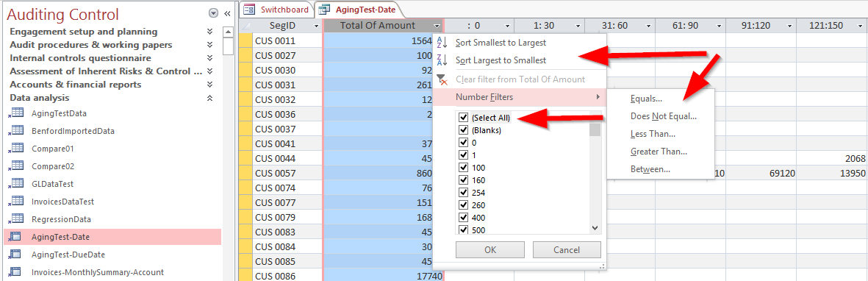Click OK in the filter popup
868x281 pixels.
490,250
